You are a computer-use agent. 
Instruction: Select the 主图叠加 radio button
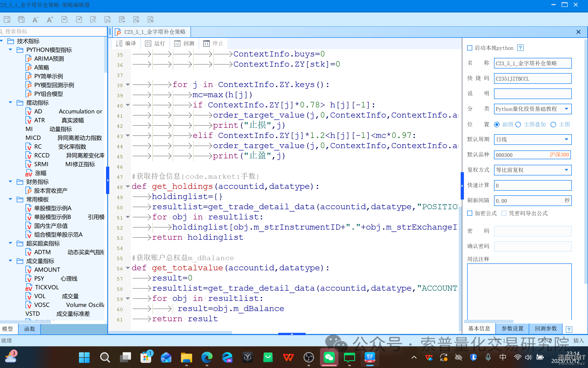coord(518,125)
